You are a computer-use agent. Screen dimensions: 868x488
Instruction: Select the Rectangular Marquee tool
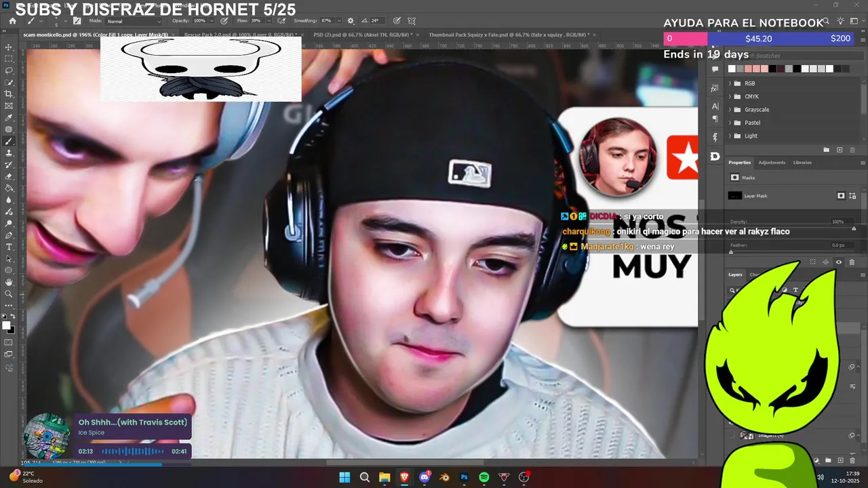pos(9,59)
